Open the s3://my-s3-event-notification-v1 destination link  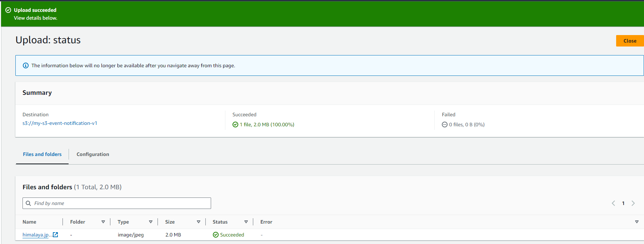(x=60, y=123)
